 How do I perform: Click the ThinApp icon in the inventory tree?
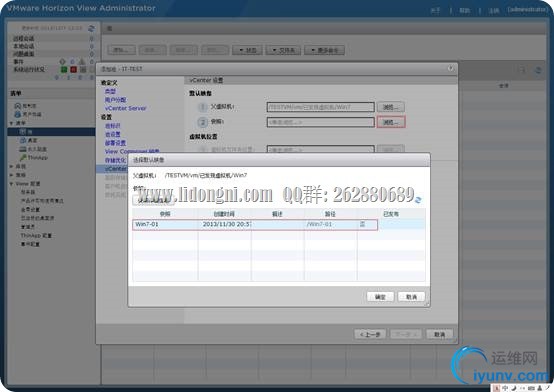point(23,157)
